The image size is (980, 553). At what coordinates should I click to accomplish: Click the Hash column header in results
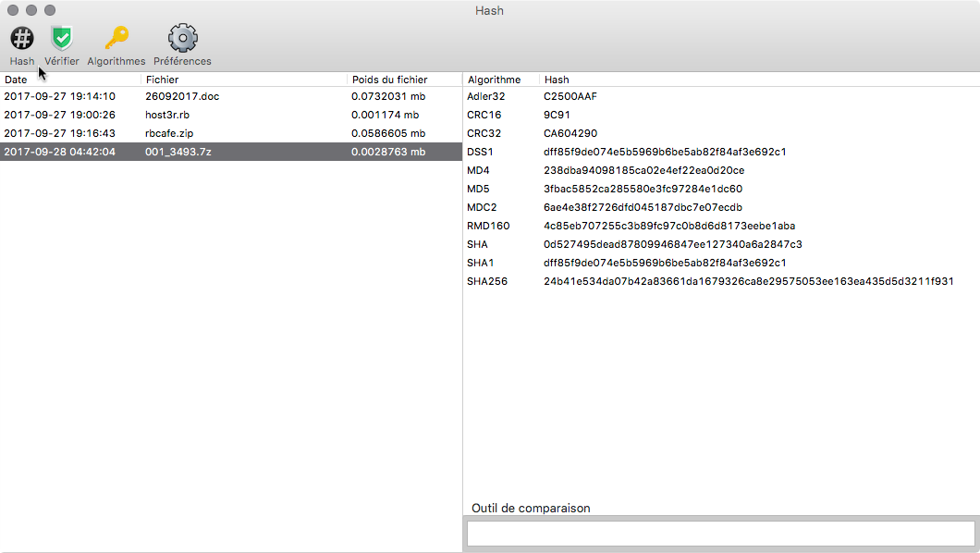pos(759,80)
